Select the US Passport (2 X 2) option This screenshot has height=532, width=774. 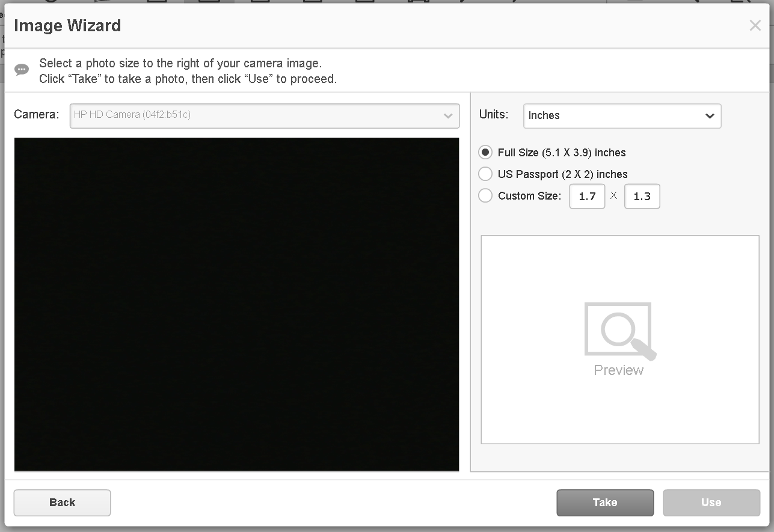coord(485,174)
